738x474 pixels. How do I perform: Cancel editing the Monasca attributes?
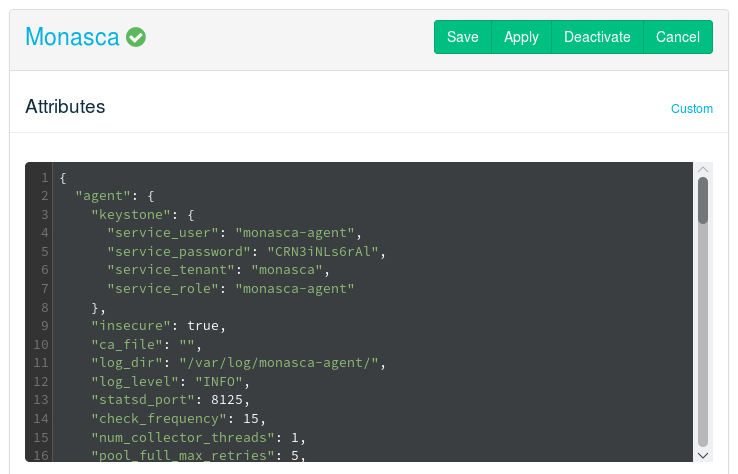point(677,37)
